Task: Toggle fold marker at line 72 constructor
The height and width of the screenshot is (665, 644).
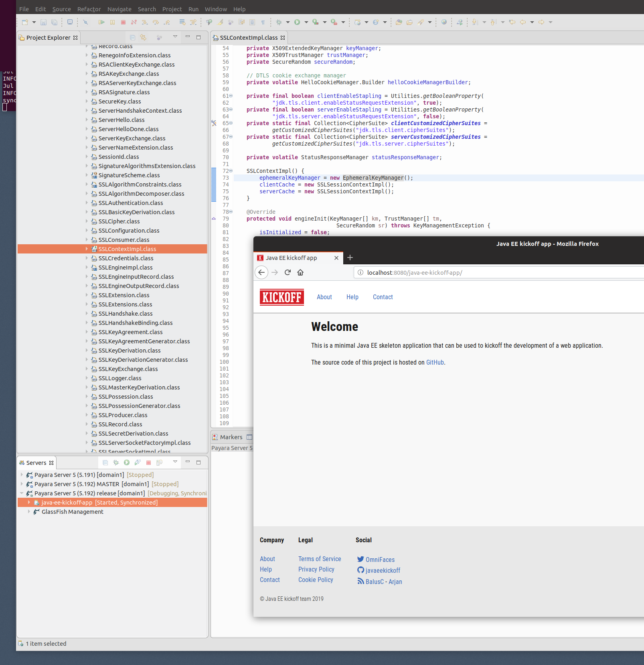Action: 231,171
